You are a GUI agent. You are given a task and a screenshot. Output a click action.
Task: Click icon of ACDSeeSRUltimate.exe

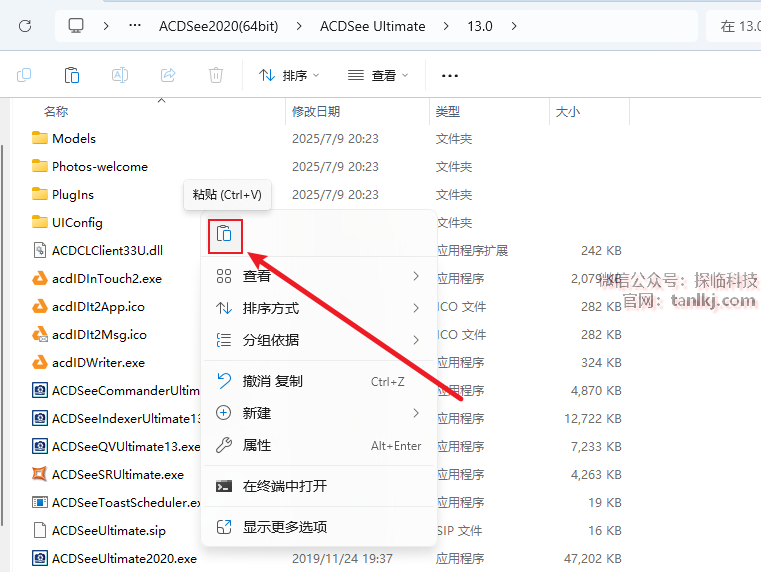point(40,474)
